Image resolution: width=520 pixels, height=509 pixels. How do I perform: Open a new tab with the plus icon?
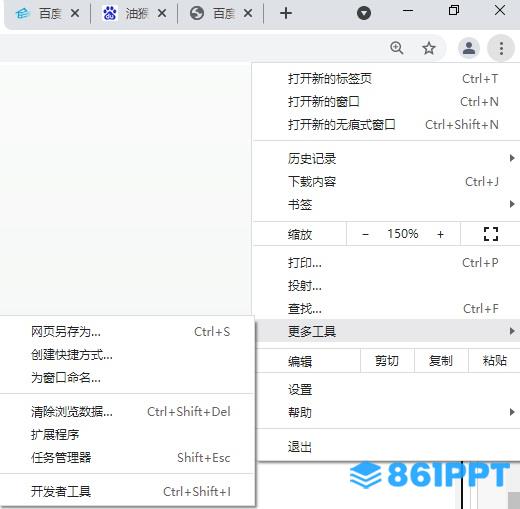286,13
